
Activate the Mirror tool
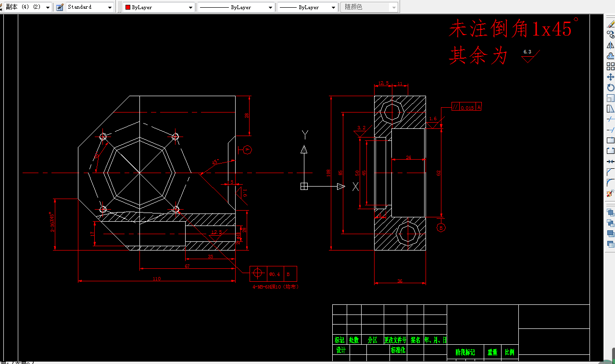coord(610,45)
